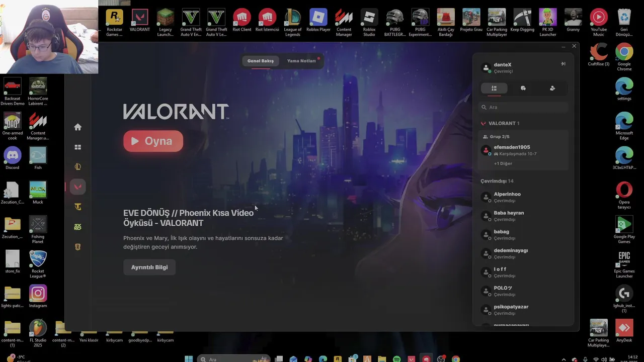644x362 pixels.
Task: Select League of Legends in sidebar
Action: (77, 167)
